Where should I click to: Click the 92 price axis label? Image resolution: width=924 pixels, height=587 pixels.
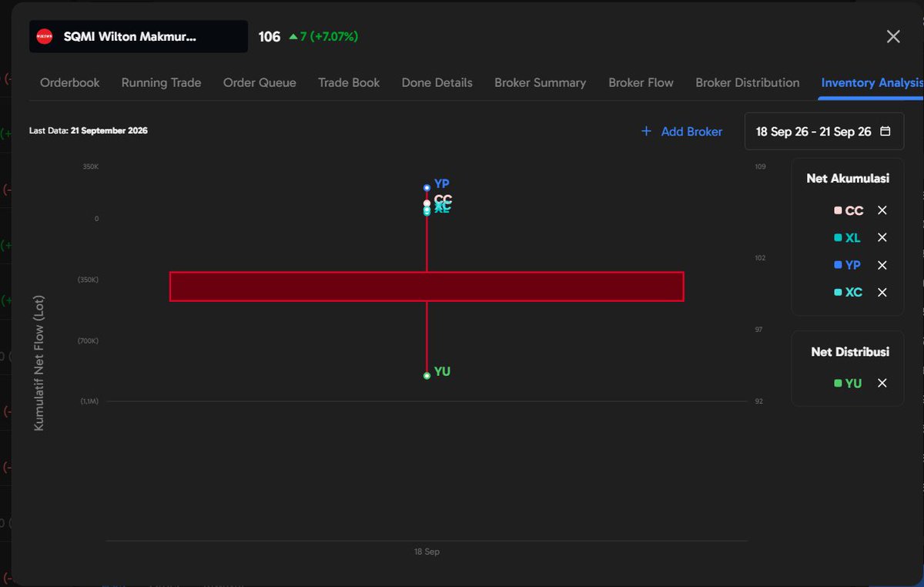759,401
